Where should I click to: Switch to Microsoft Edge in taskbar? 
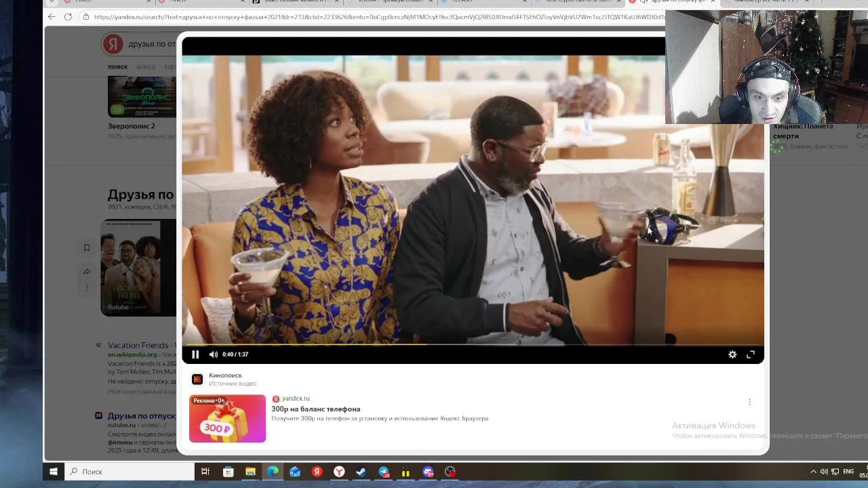tap(273, 472)
